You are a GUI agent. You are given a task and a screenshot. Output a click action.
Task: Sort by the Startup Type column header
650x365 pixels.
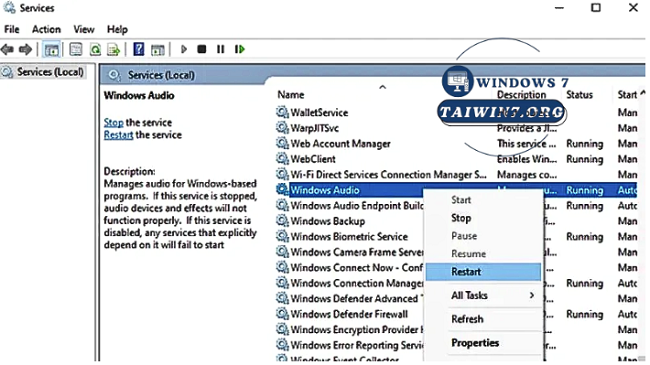627,95
